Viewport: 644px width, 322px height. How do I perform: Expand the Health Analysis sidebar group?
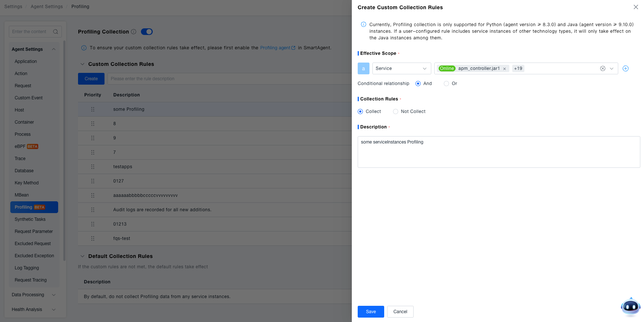click(54, 309)
